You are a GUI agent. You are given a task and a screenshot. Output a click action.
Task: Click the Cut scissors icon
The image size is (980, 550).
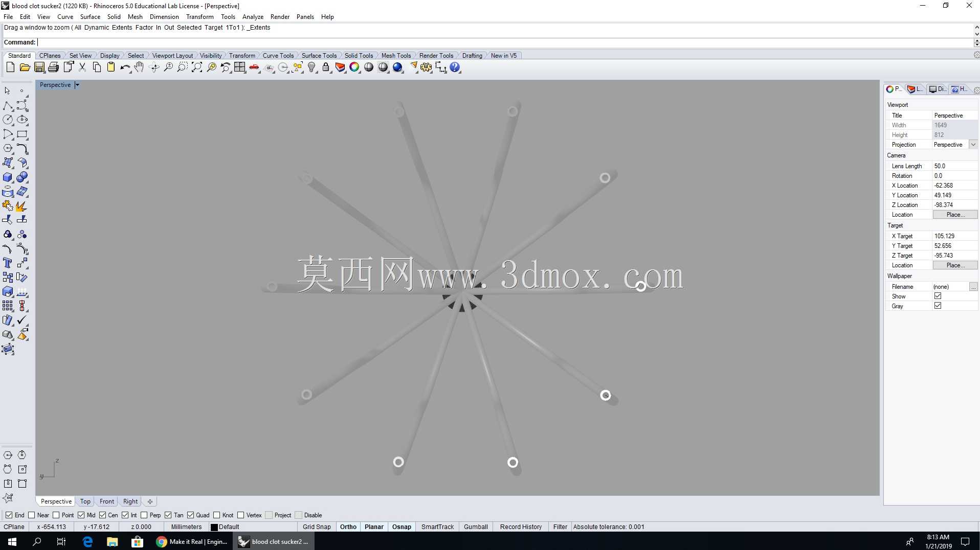click(x=82, y=67)
